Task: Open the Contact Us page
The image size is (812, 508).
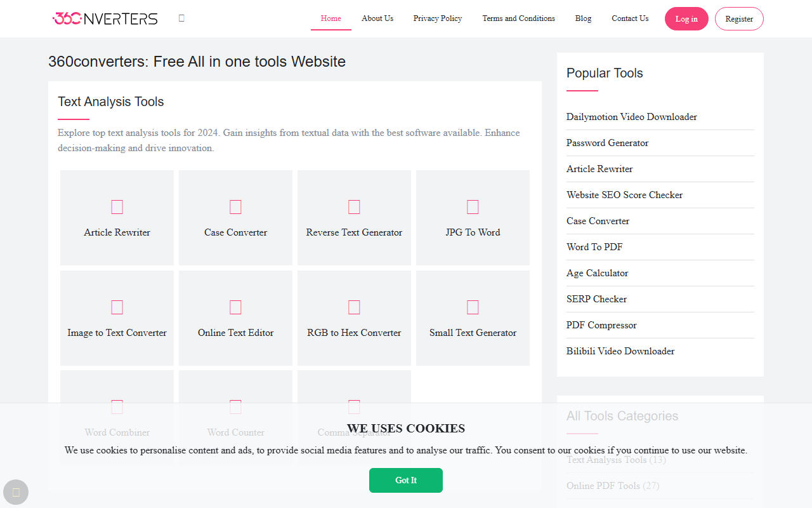Action: pos(630,18)
